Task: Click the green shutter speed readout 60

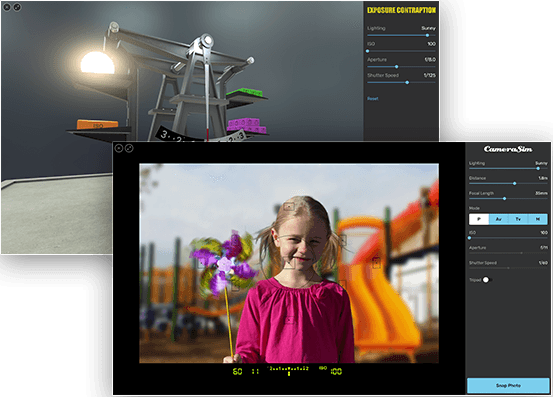Action: pyautogui.click(x=237, y=371)
